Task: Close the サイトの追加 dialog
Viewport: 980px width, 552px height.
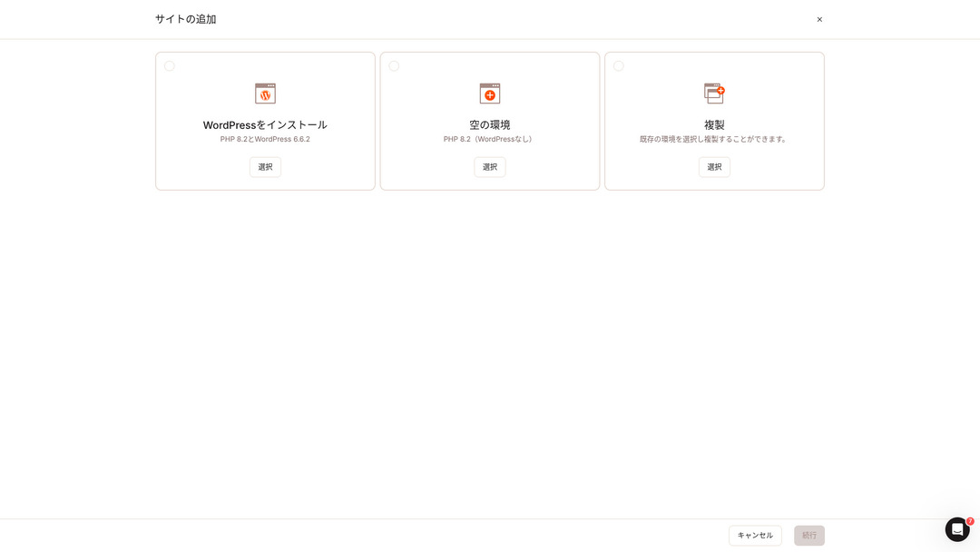Action: point(819,19)
